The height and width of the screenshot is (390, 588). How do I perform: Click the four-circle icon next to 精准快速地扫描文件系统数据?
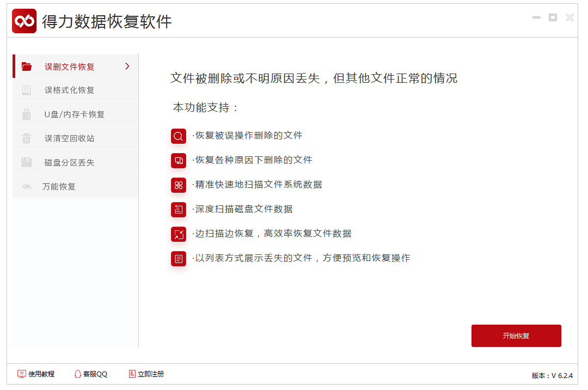click(179, 185)
